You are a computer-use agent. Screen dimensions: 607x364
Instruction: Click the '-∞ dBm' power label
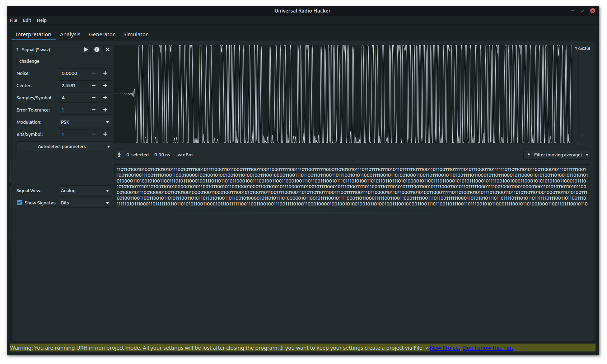[x=184, y=155]
